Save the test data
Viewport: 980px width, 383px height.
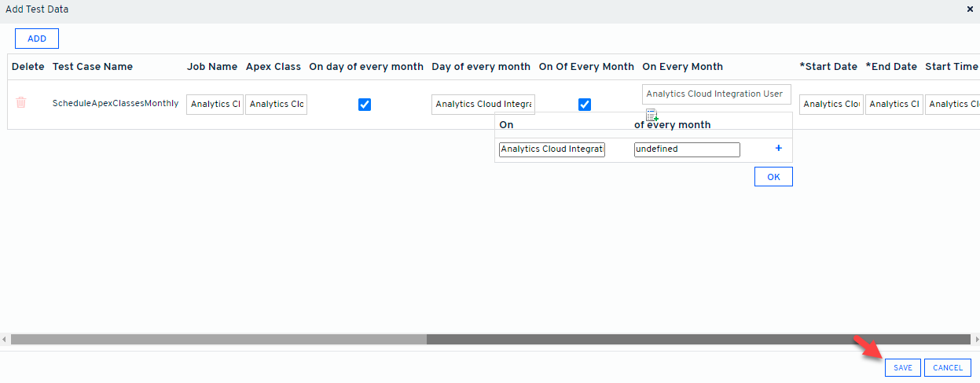point(902,367)
